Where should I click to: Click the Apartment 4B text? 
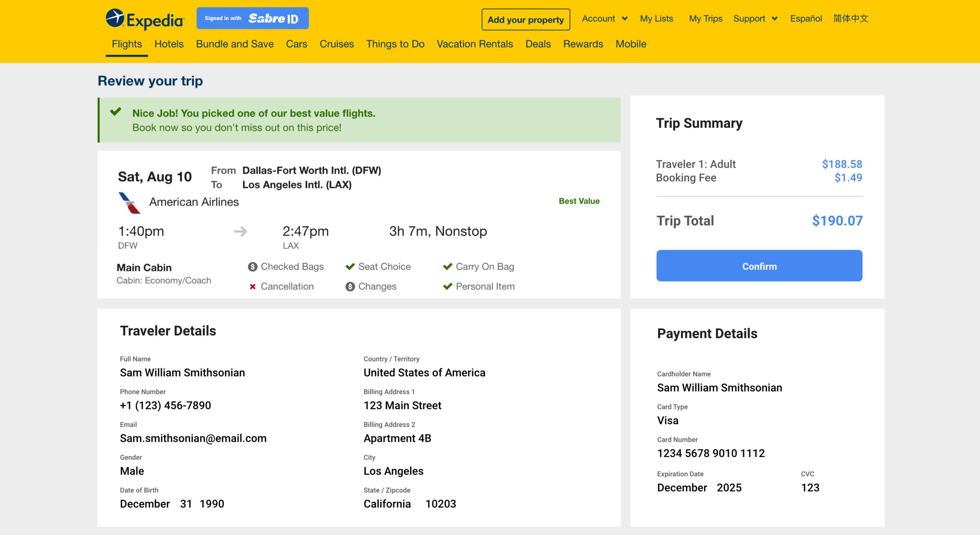pyautogui.click(x=397, y=438)
